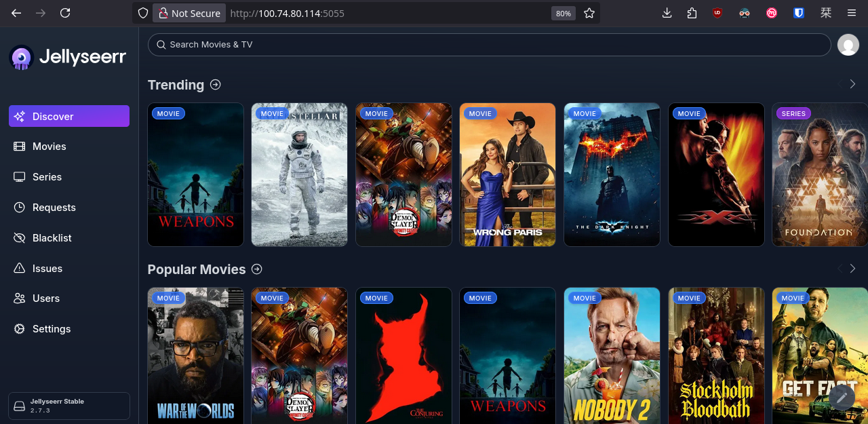Open the Blacklist sidebar item

[69, 238]
